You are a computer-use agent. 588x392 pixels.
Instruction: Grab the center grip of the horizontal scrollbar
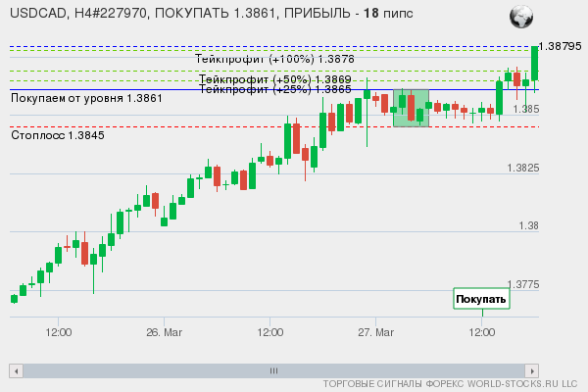click(x=273, y=370)
